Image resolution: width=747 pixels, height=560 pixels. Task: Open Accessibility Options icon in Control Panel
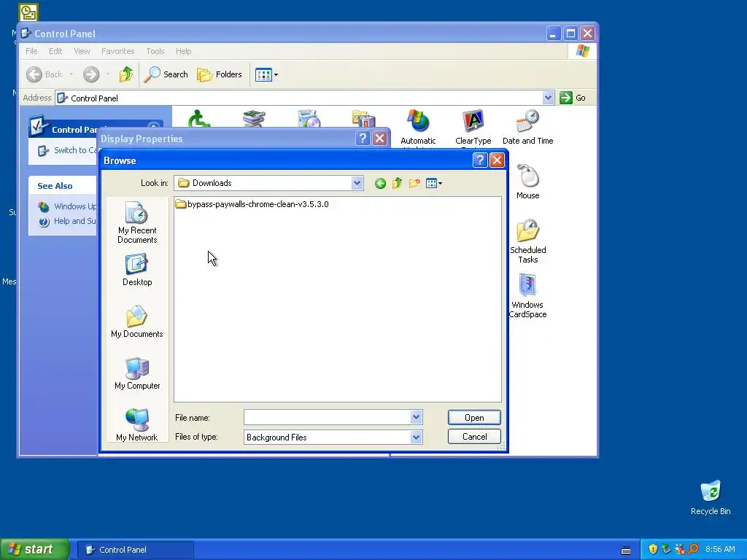point(199,119)
